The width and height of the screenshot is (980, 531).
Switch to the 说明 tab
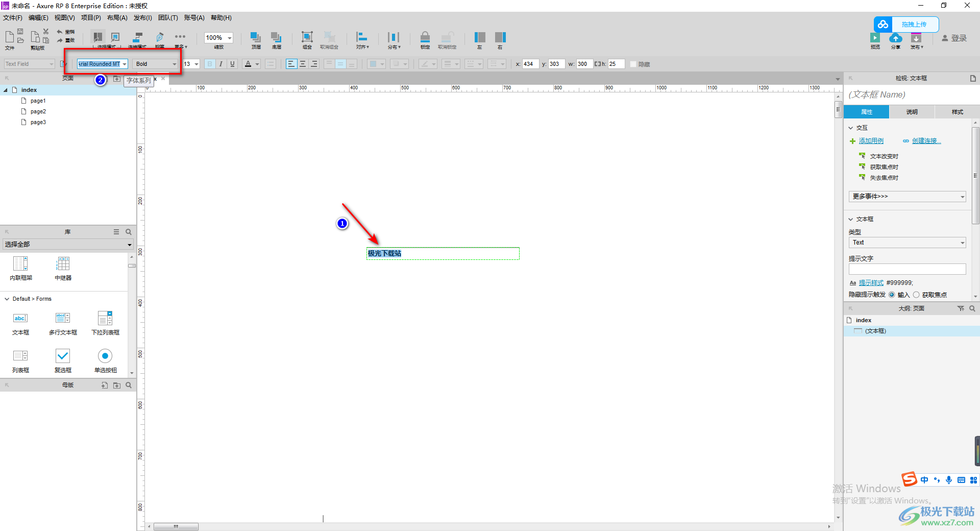point(912,112)
